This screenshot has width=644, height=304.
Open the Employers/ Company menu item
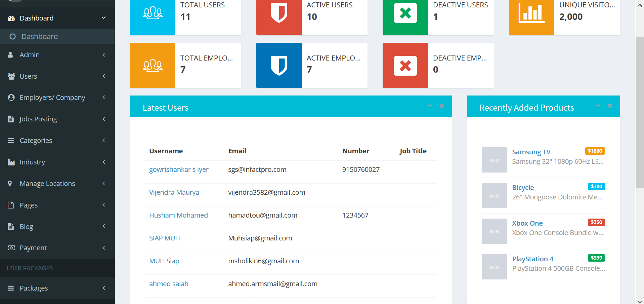coord(52,98)
